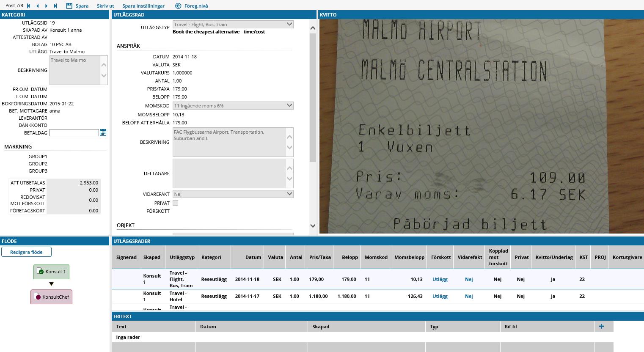This screenshot has height=352, width=644.
Task: Click the Att utbetalas value 2.953,00
Action: click(x=89, y=183)
